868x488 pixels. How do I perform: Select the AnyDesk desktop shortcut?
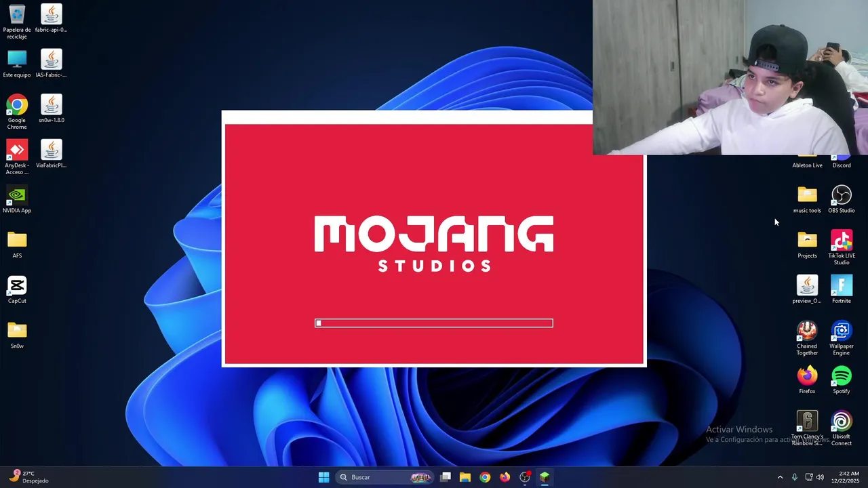(17, 157)
